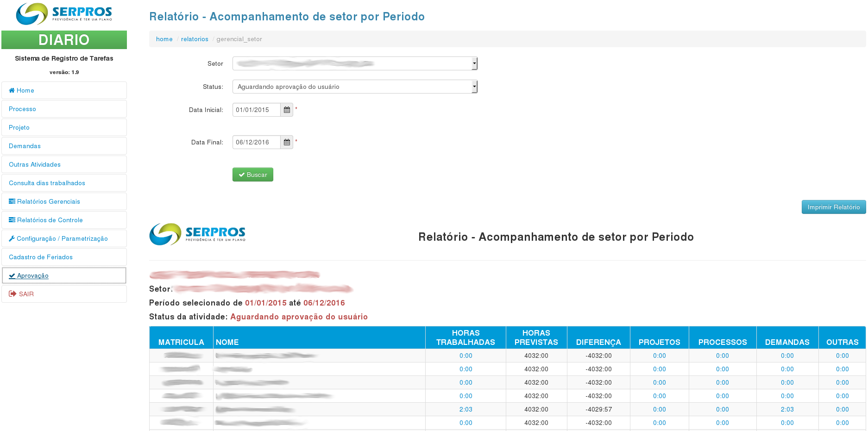
Task: Click the SERPROS logo in the sidebar
Action: (64, 14)
